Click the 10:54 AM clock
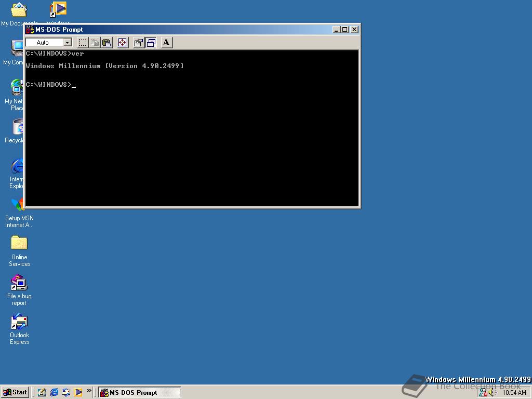The height and width of the screenshot is (399, 532). point(514,393)
